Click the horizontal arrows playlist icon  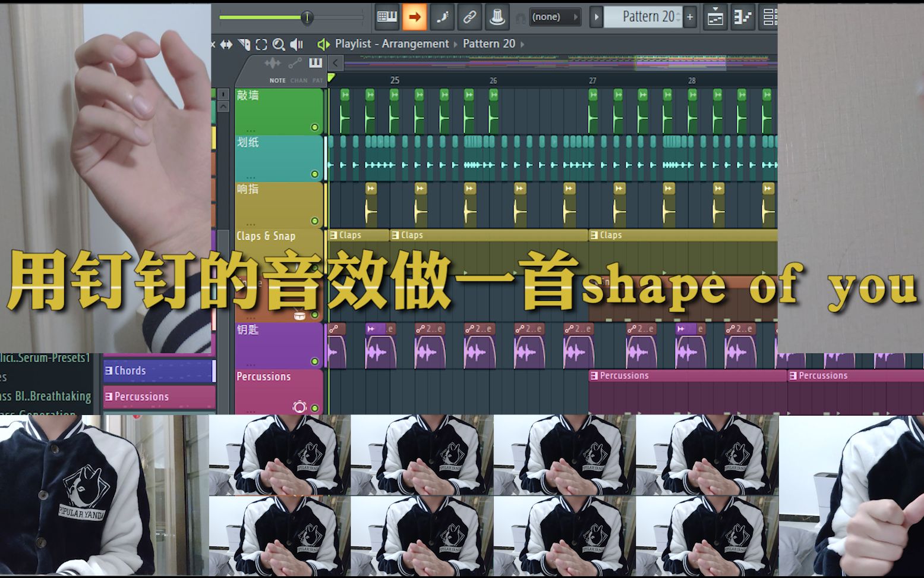click(x=226, y=44)
